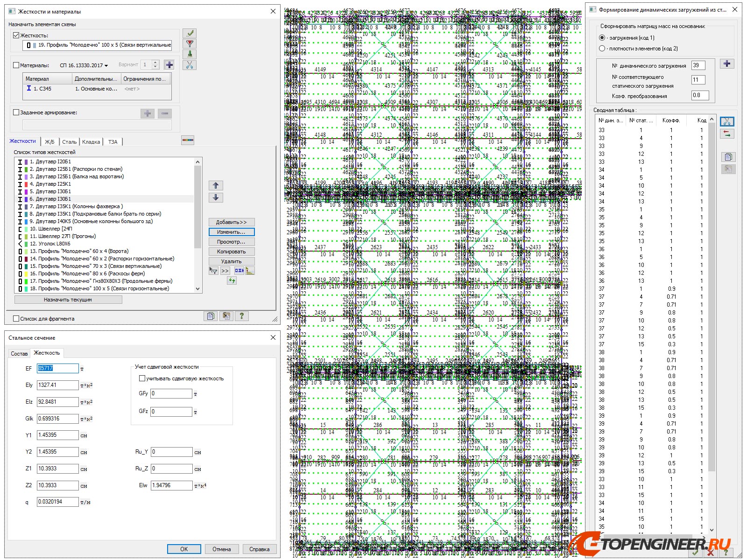Open the Состав tab in Стальное сечение
Image resolution: width=747 pixels, height=560 pixels.
19,354
